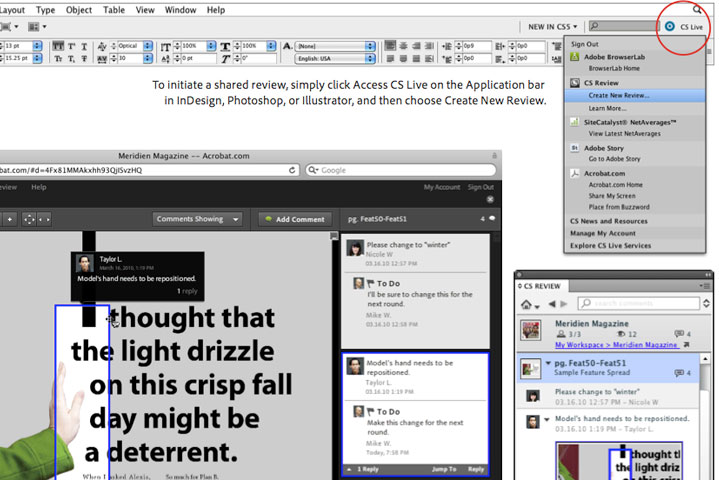Click the Google search field in browser
719x480 pixels.
(401, 170)
